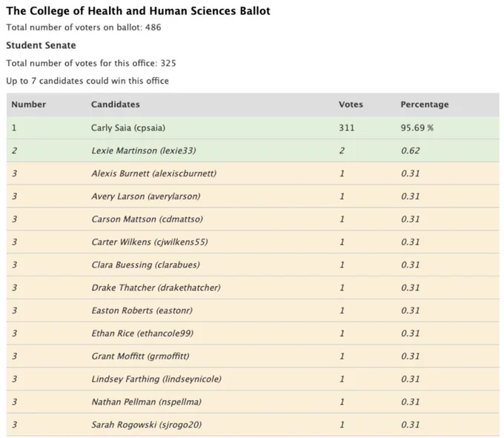This screenshot has height=438, width=504.
Task: Select Carson Mattson (cdmattso) row
Action: (253, 219)
